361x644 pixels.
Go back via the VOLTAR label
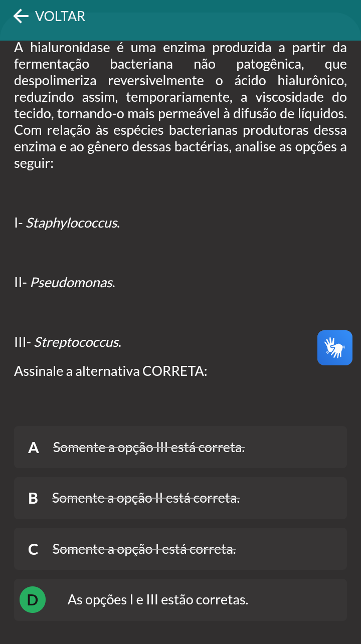(x=60, y=17)
